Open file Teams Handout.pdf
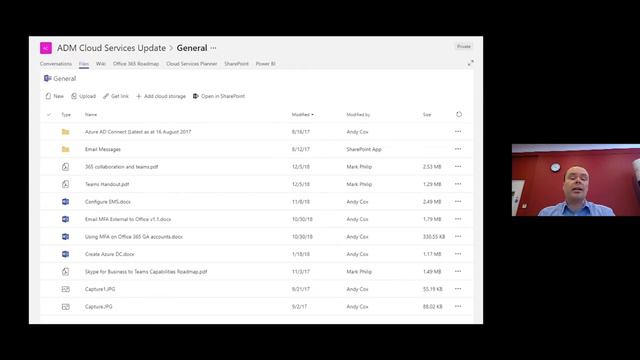The height and width of the screenshot is (360, 640). [107, 184]
